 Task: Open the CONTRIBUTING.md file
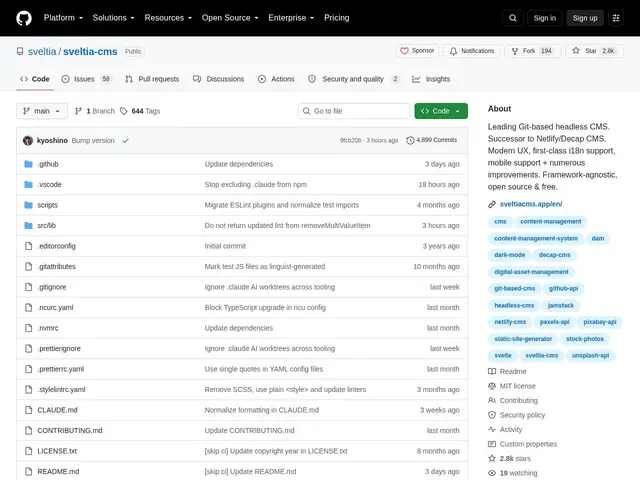point(70,431)
